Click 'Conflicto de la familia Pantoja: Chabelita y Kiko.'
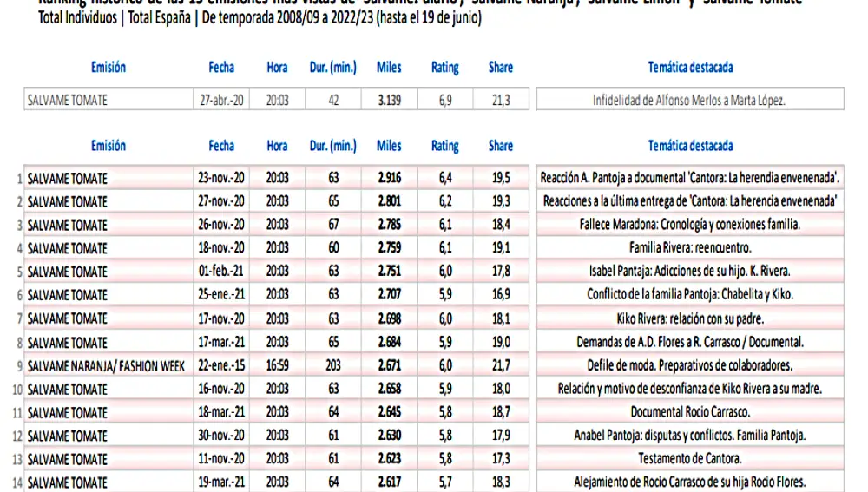868x492 pixels. [x=690, y=294]
